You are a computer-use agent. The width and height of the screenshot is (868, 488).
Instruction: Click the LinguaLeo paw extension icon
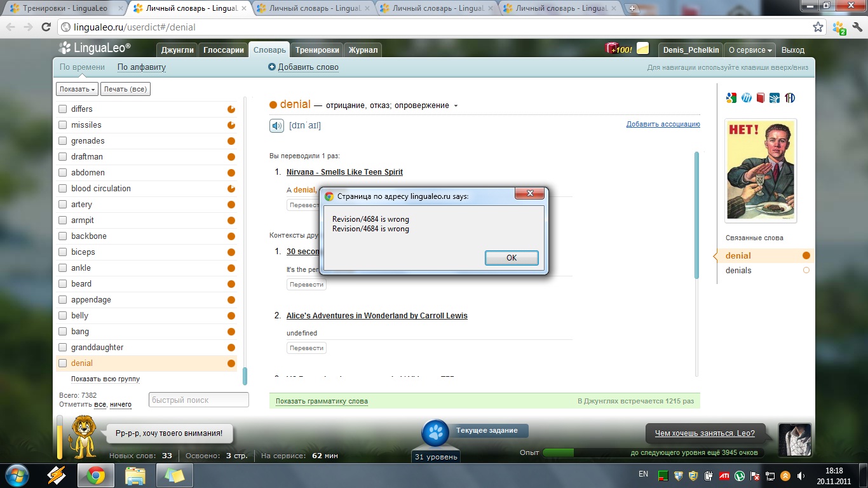pyautogui.click(x=839, y=27)
